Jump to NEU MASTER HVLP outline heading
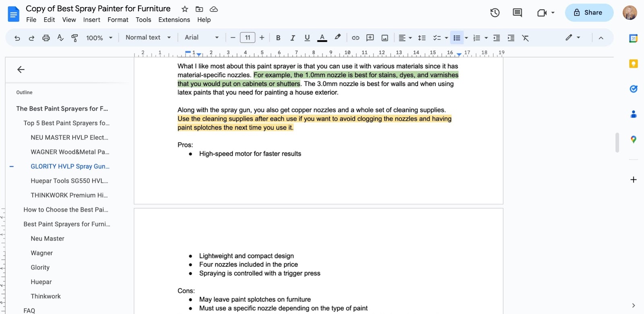Viewport: 644px width, 314px height. (x=69, y=138)
